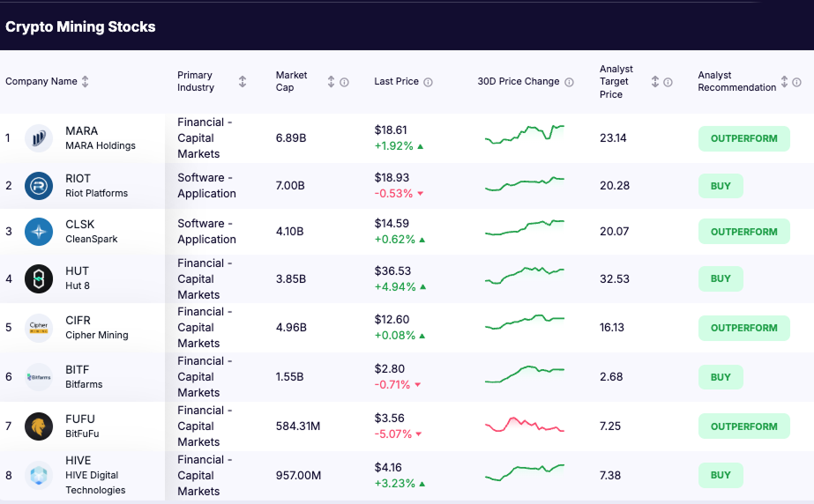Click the BitFuFu lion logo
The image size is (814, 504).
pos(39,426)
